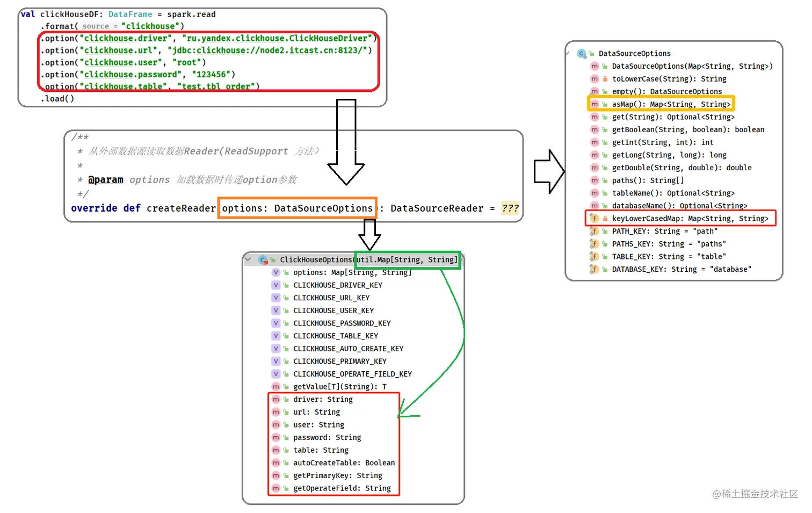Collapse the DataSourceOptions structure tree
812x513 pixels.
pyautogui.click(x=568, y=53)
